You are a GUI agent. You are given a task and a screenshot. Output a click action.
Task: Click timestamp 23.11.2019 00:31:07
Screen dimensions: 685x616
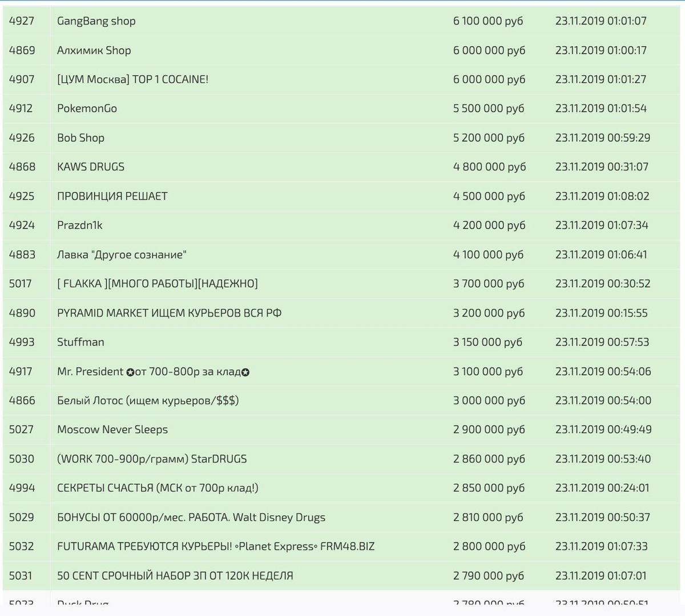602,167
